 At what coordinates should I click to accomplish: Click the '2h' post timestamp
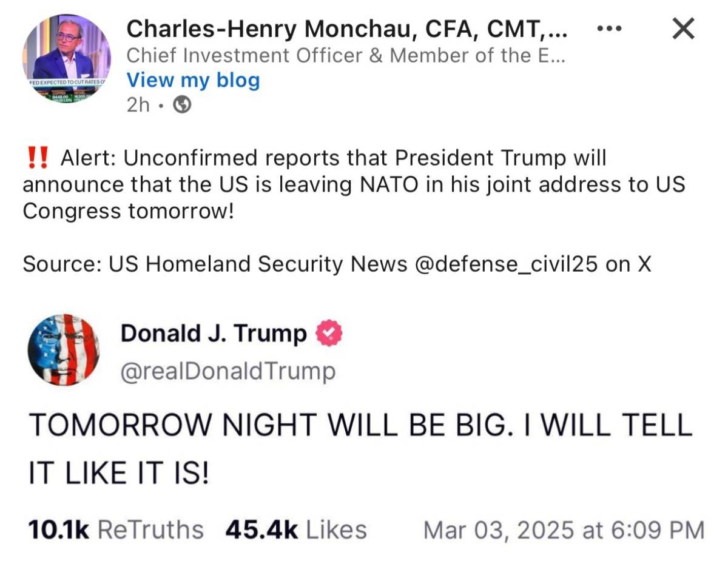tap(138, 105)
